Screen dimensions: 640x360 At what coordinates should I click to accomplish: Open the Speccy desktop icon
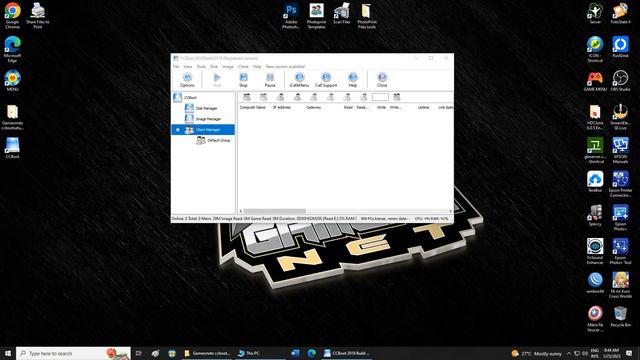(x=595, y=215)
